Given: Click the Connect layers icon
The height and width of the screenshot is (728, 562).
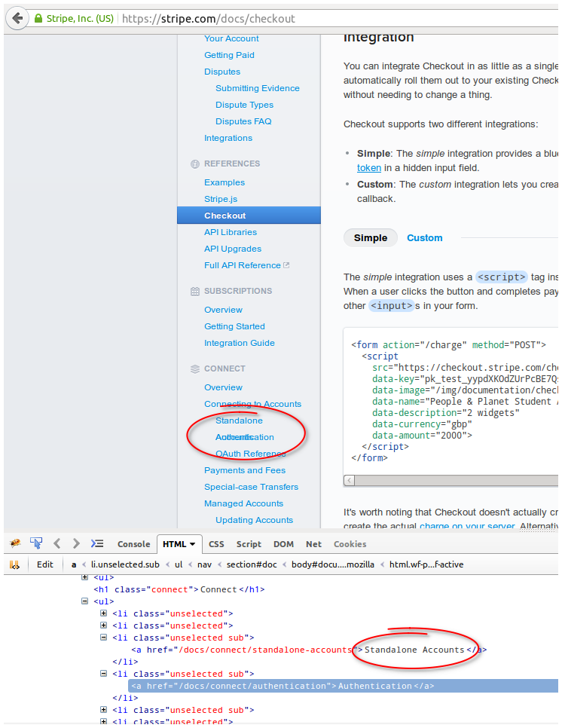Looking at the screenshot, I should (x=195, y=369).
